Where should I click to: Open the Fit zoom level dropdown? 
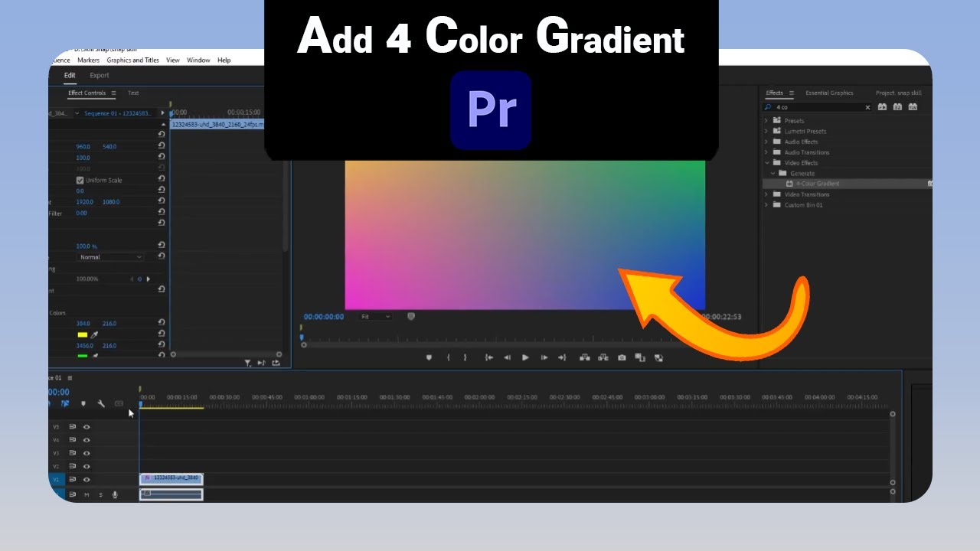pyautogui.click(x=375, y=317)
